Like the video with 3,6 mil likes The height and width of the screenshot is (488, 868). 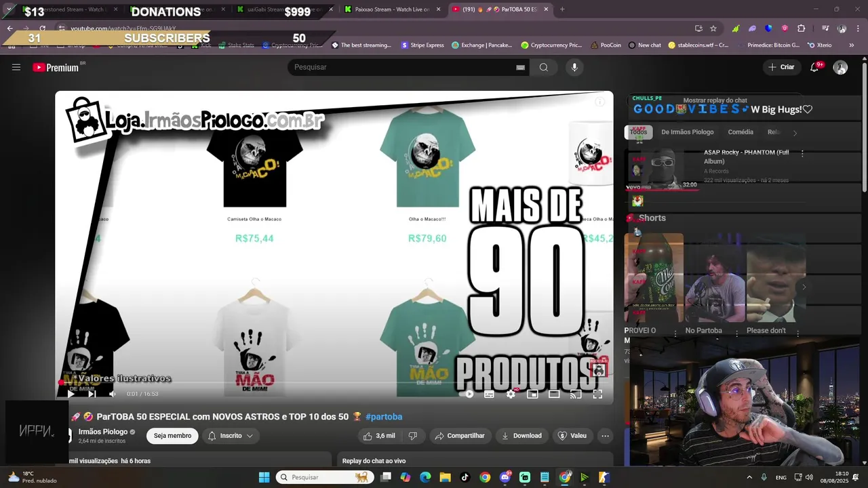pyautogui.click(x=379, y=436)
